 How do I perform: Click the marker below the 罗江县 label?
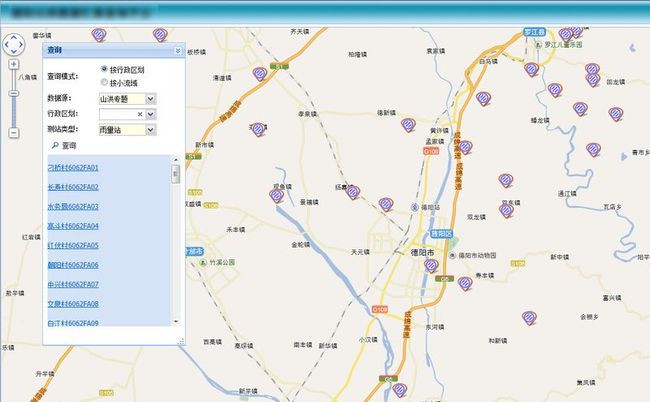click(x=531, y=69)
